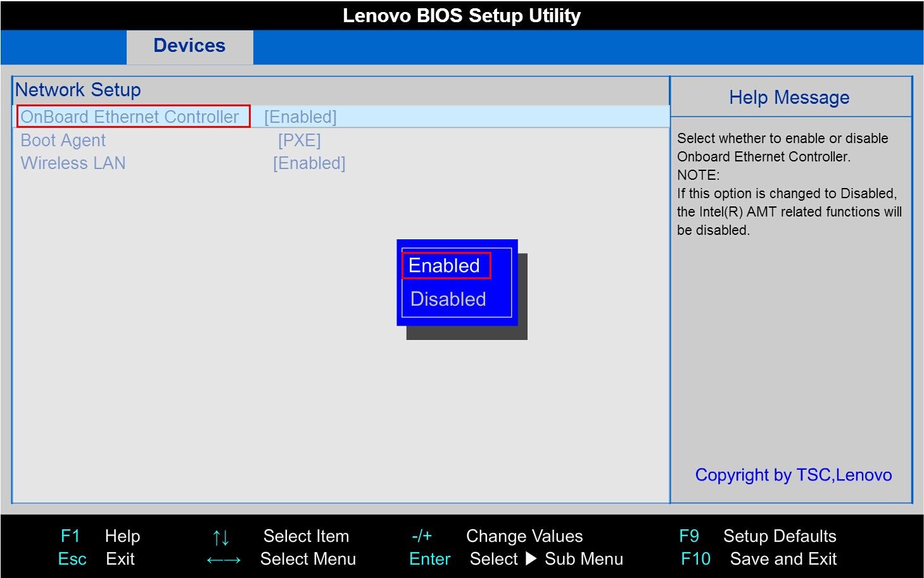The image size is (924, 578).
Task: Click the Select Item label
Action: click(x=307, y=536)
